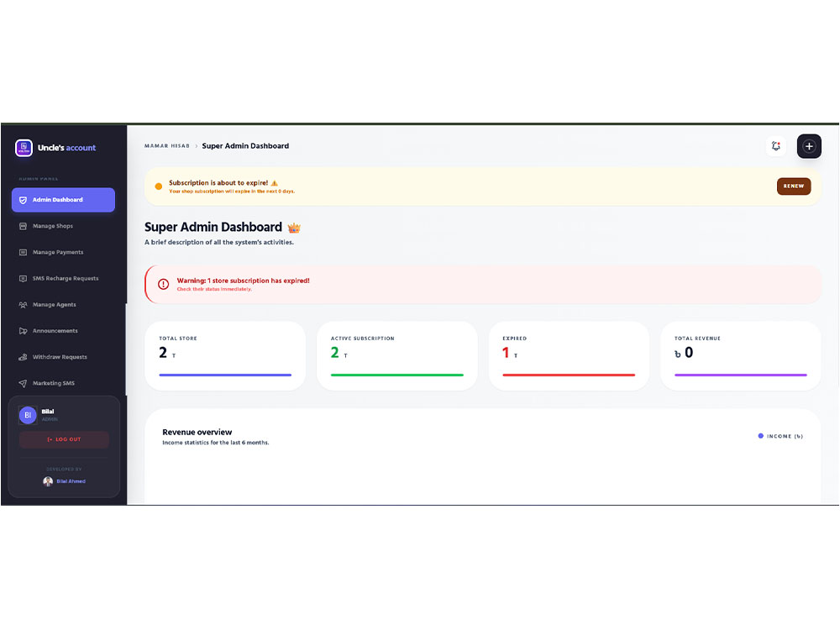Viewport: 840px width, 630px height.
Task: Click the SMS Recharge Requests icon
Action: (x=23, y=279)
